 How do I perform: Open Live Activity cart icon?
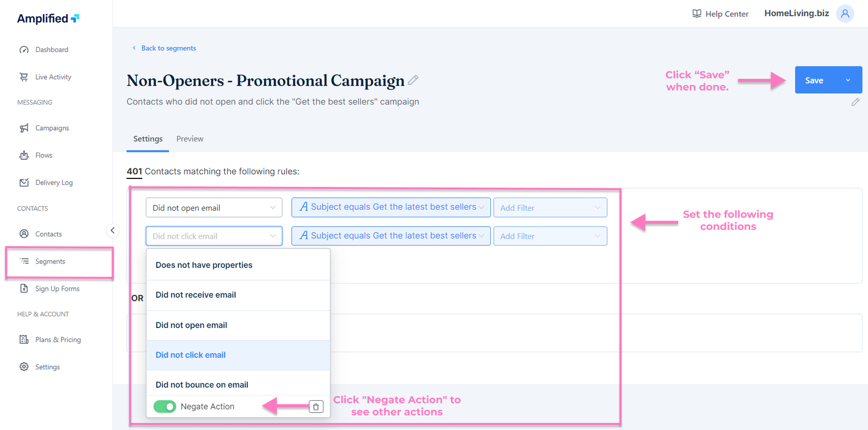point(24,77)
